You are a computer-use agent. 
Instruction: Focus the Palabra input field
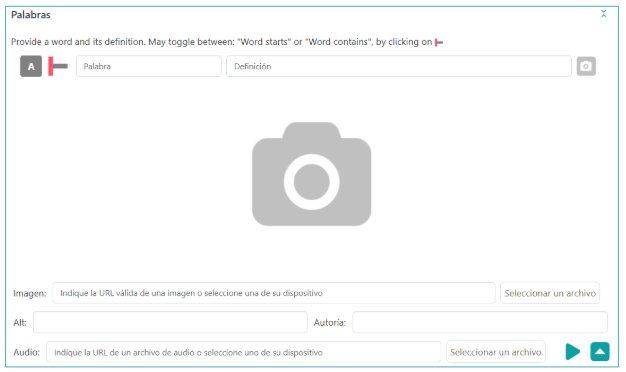pyautogui.click(x=149, y=66)
